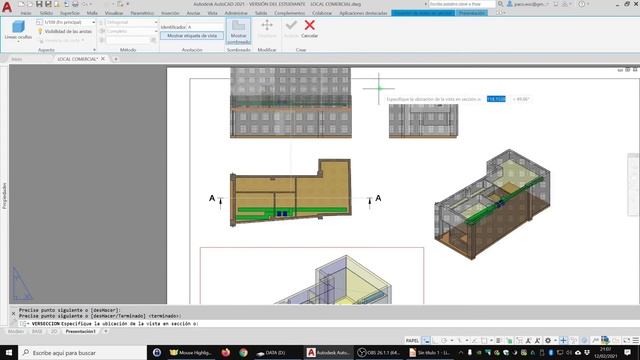Click Save icon in quick access toolbar

coord(39,4)
